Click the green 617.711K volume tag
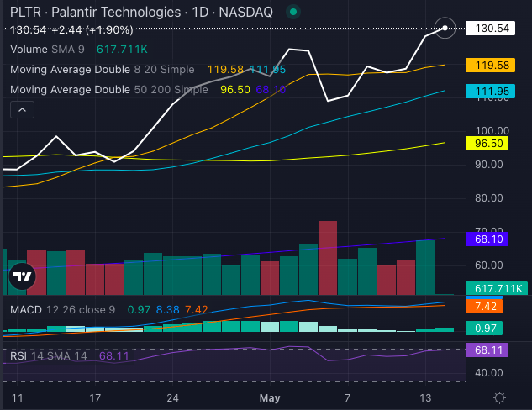 [497, 288]
